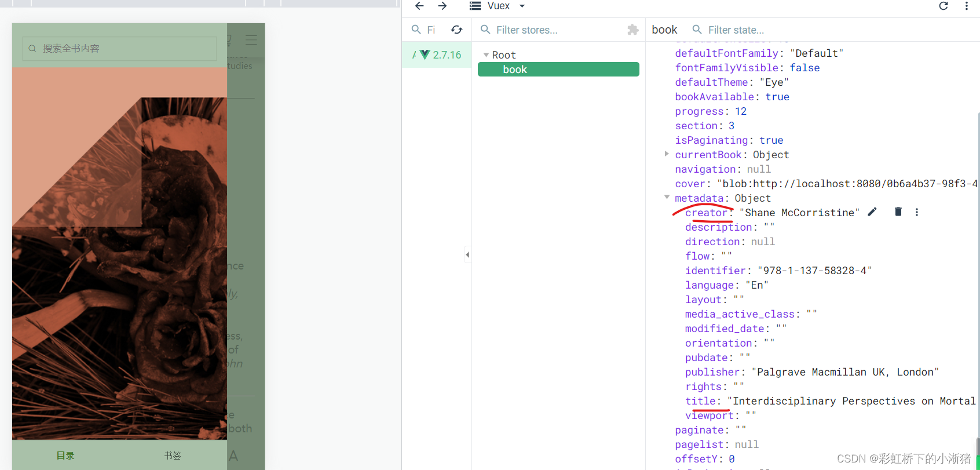
Task: Click the publisher "Palgrave Macmillan UK, London" value
Action: (845, 372)
